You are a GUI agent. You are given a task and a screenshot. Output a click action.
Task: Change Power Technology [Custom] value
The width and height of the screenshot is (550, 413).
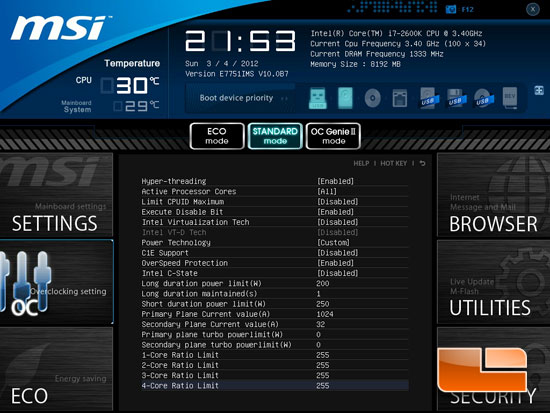pos(333,243)
